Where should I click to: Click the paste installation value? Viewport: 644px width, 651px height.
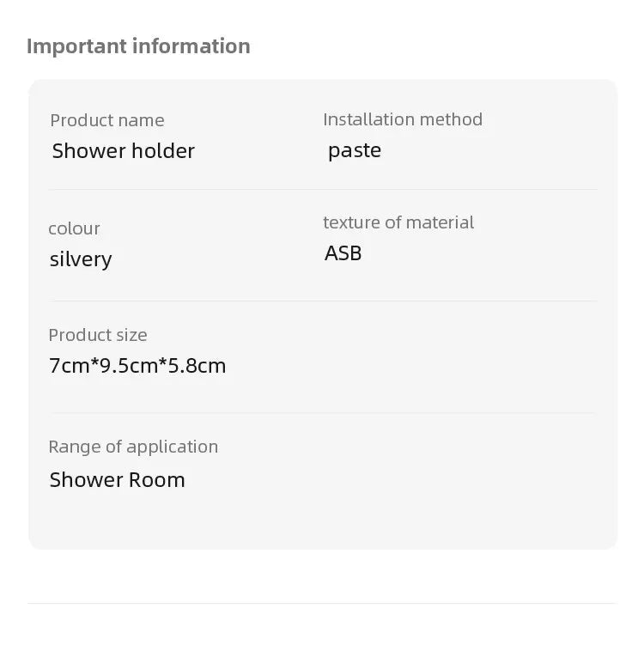coord(355,150)
